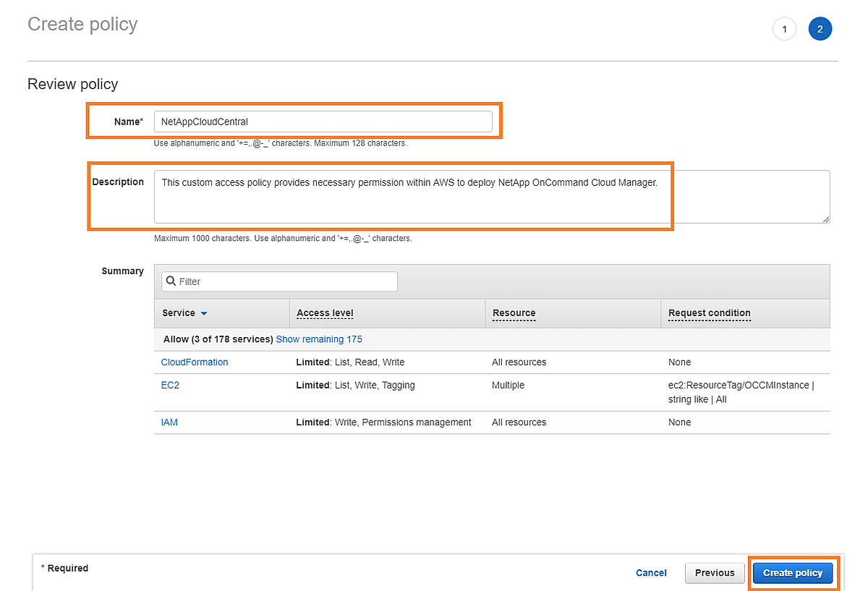This screenshot has width=868, height=591.
Task: Click the Service column sort arrow
Action: tap(204, 314)
